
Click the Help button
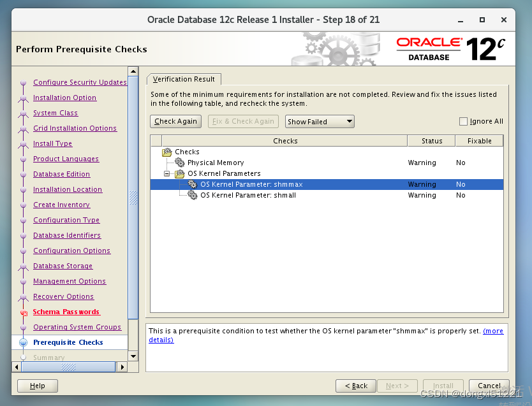tap(37, 386)
